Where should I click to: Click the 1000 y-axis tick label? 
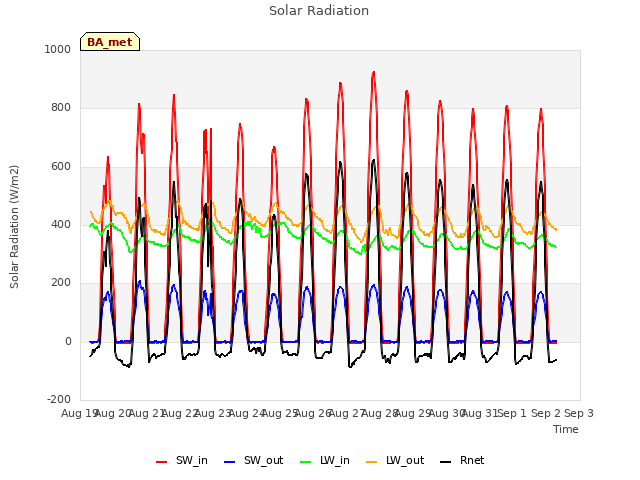[58, 49]
